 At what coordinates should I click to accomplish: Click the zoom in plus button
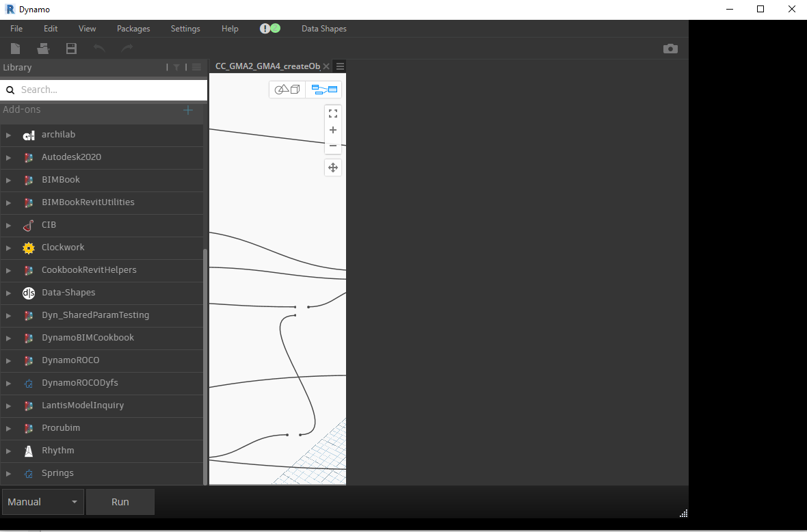click(333, 130)
